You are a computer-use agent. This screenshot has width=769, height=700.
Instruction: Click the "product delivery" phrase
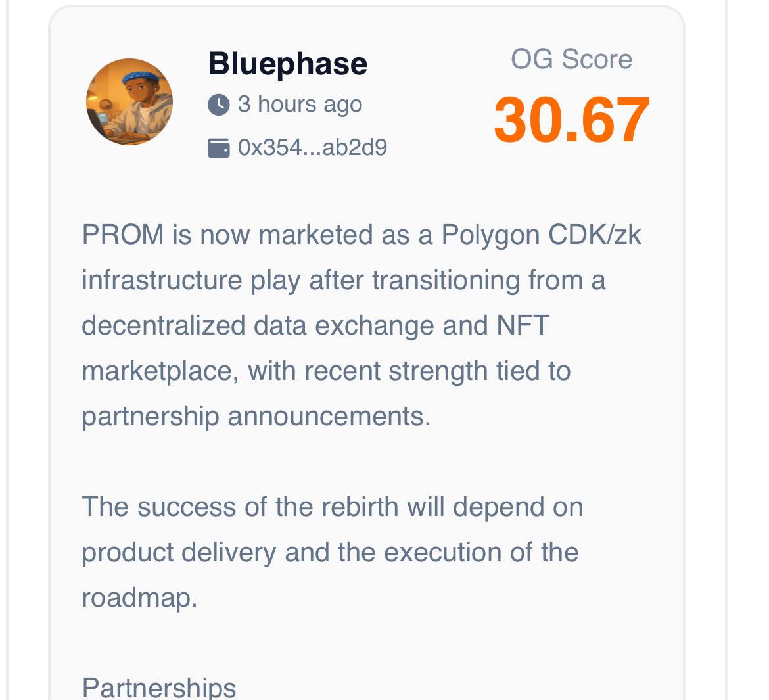[x=178, y=552]
